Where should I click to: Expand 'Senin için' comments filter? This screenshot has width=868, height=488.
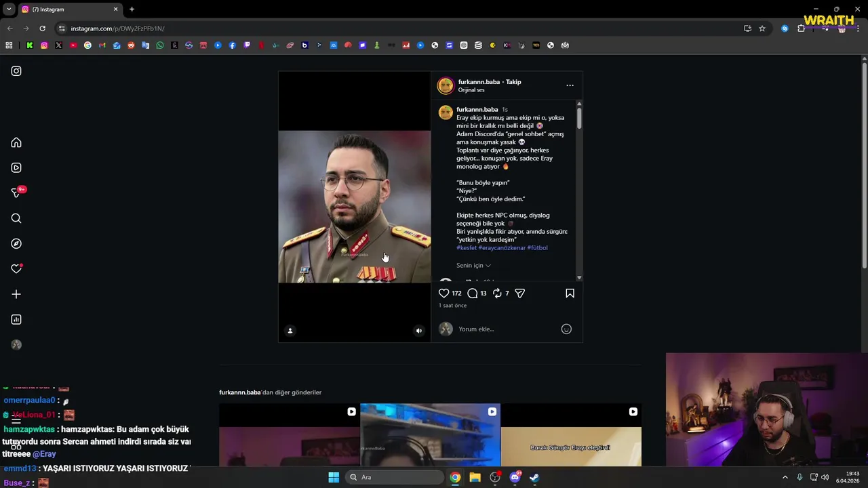[473, 266]
